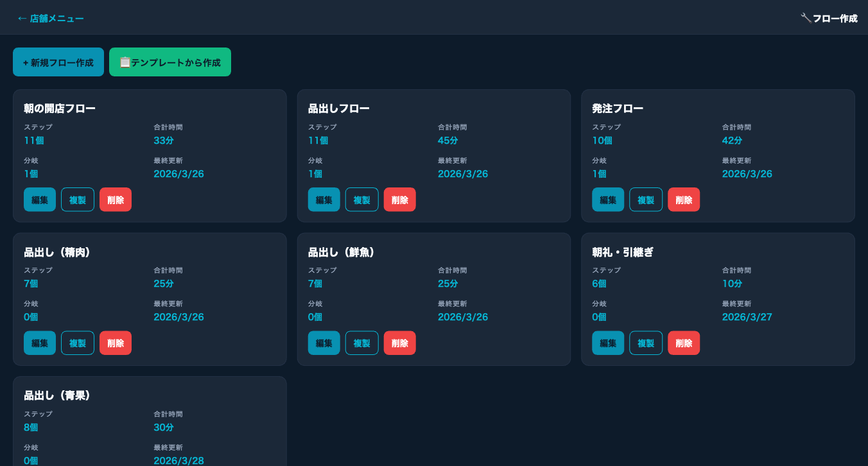Go back to 店舗メニュー
This screenshot has height=466, width=868.
click(x=50, y=19)
